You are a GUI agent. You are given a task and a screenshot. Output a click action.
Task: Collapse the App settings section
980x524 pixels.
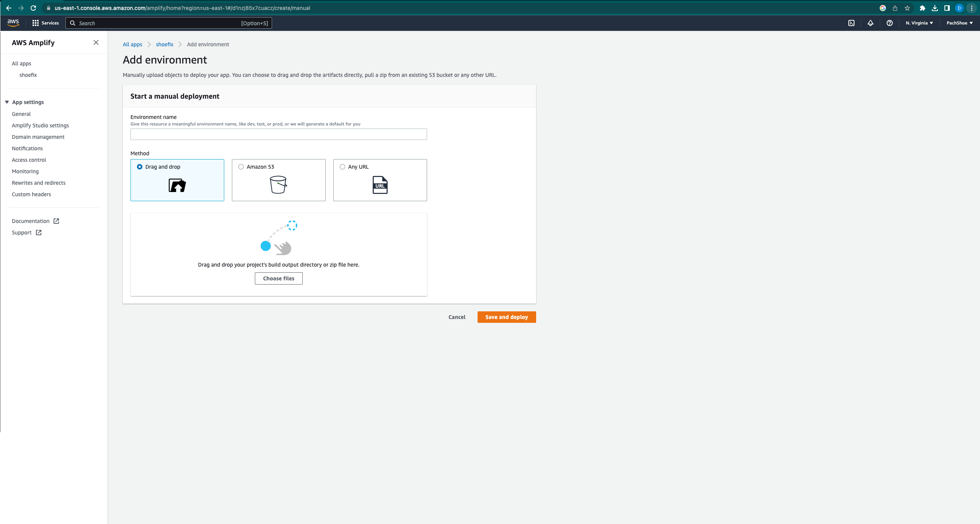coord(7,102)
